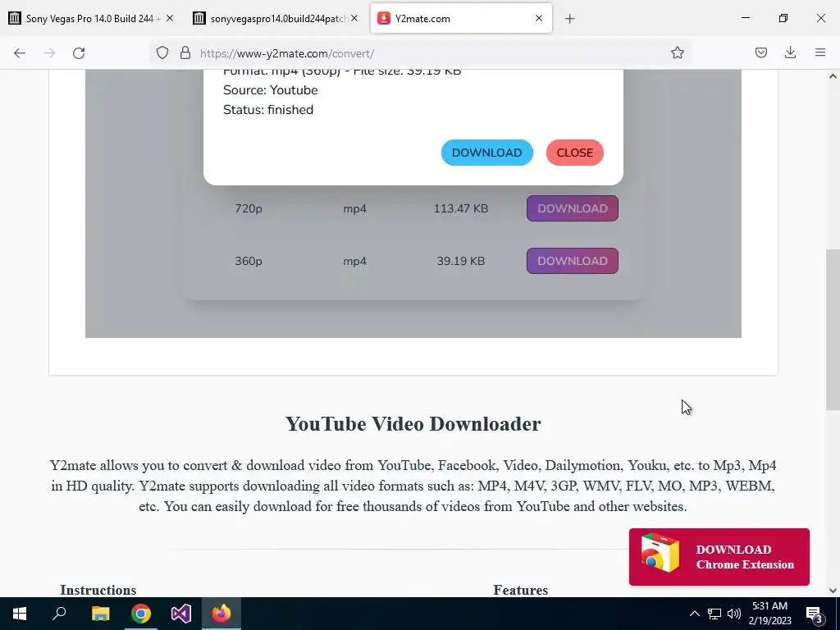Viewport: 840px width, 630px height.
Task: Close the Y2mate.com tab
Action: pyautogui.click(x=538, y=18)
